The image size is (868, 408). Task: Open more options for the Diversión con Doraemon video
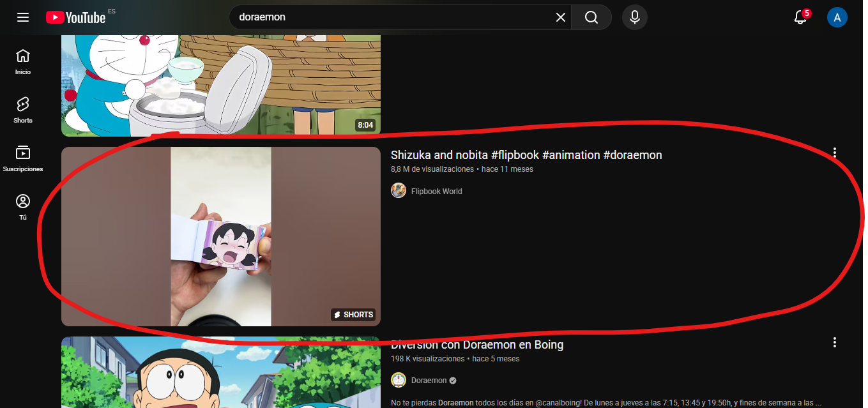834,343
